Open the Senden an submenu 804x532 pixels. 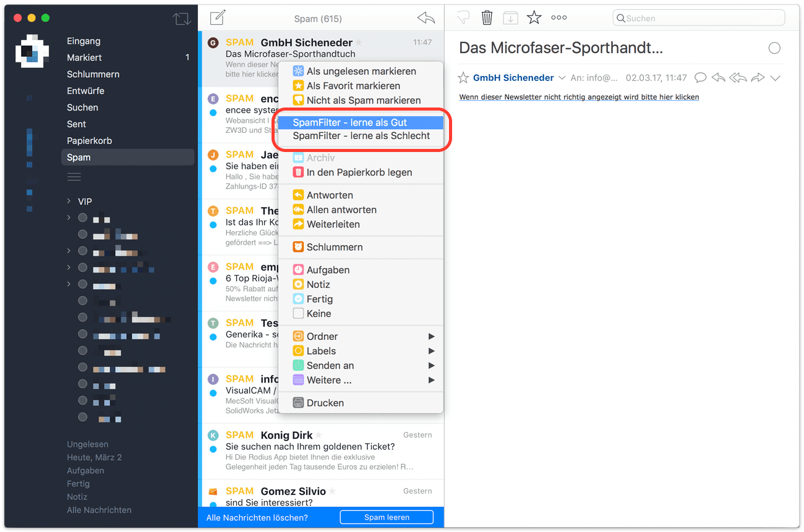click(361, 366)
